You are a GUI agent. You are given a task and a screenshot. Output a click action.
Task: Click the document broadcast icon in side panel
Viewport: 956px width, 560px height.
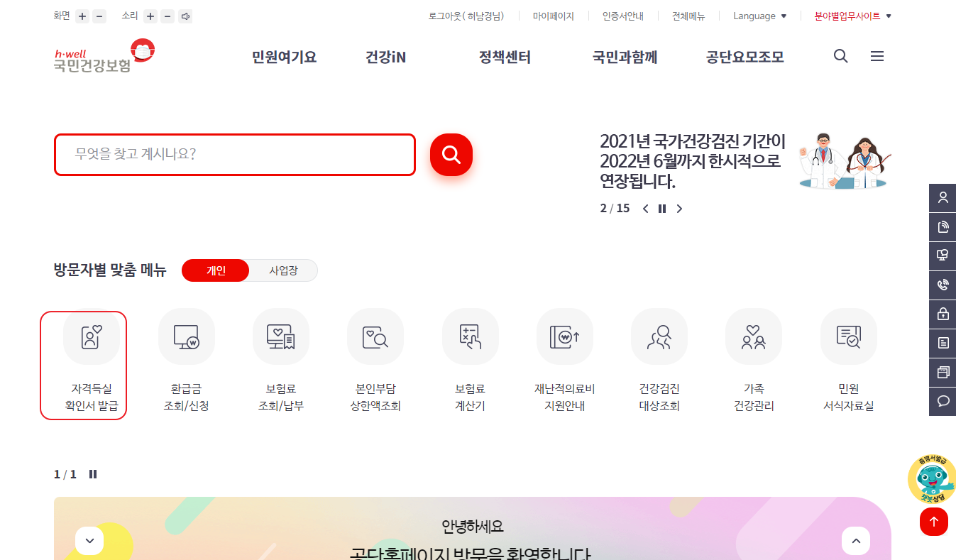943,227
